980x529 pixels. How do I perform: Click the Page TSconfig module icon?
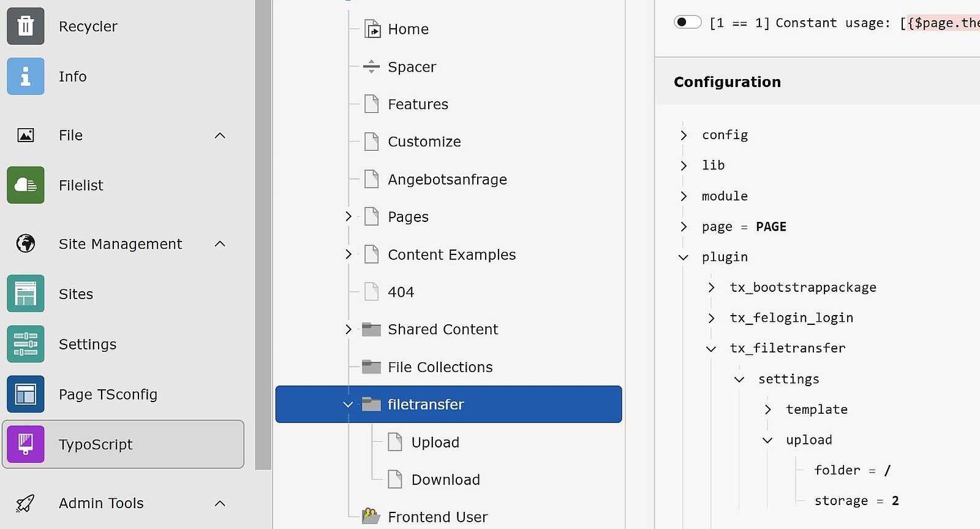pyautogui.click(x=26, y=394)
